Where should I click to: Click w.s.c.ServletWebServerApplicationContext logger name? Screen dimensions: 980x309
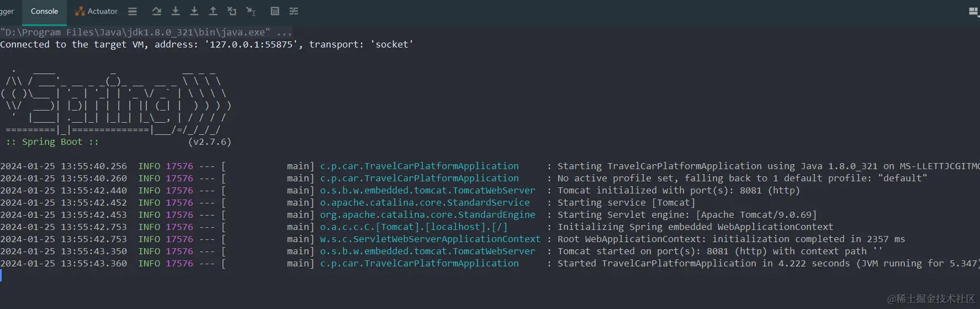click(x=431, y=239)
